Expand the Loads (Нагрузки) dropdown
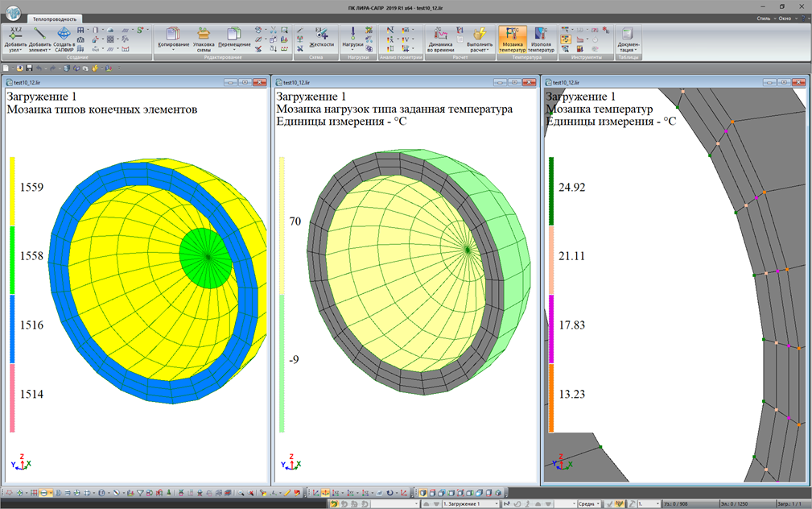 click(352, 48)
